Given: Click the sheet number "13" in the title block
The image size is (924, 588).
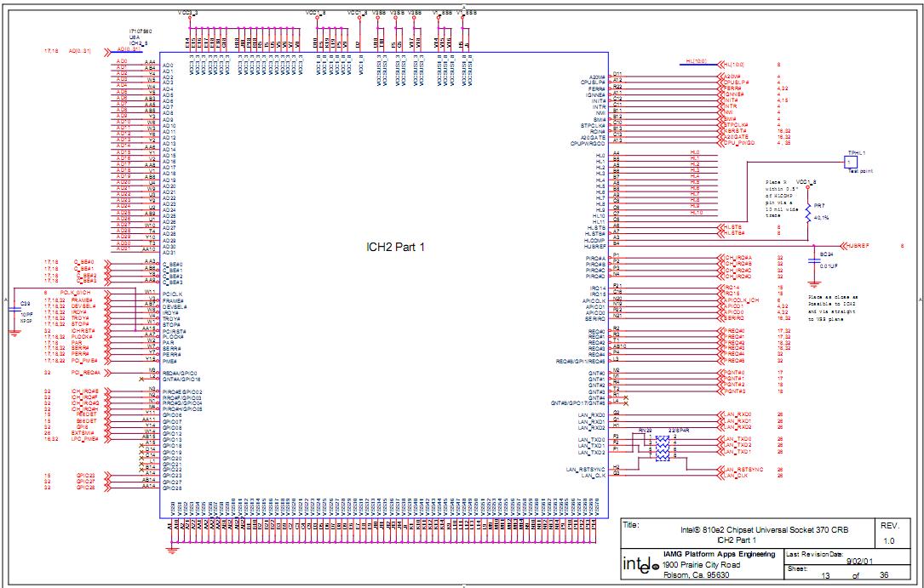Looking at the screenshot, I should click(825, 575).
